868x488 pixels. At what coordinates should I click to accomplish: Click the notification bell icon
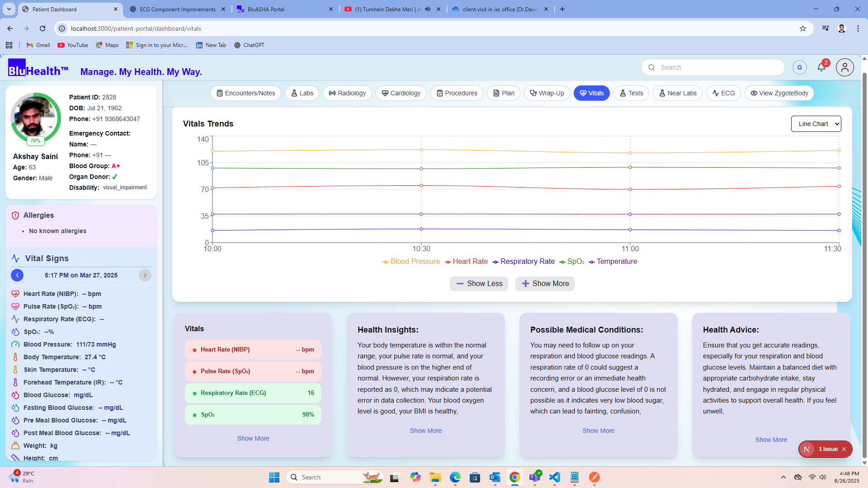[x=821, y=68]
